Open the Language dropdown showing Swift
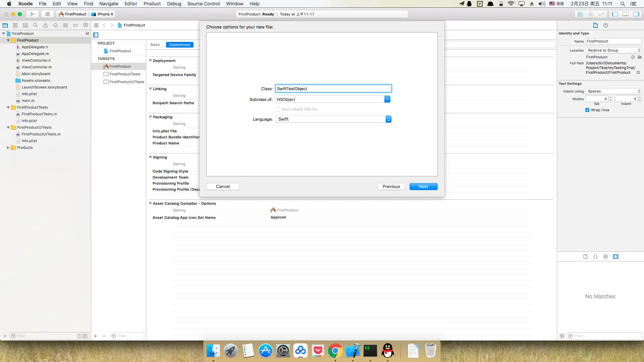This screenshot has height=362, width=644. click(333, 119)
